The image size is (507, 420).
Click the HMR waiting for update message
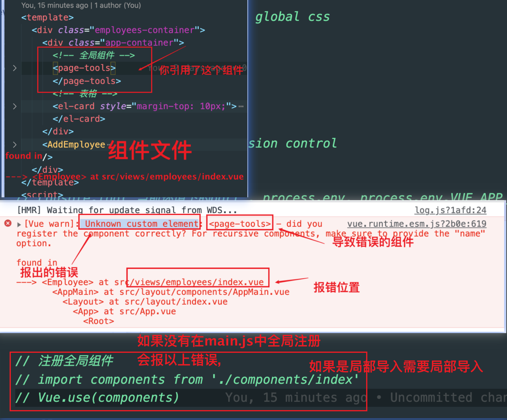(x=127, y=210)
